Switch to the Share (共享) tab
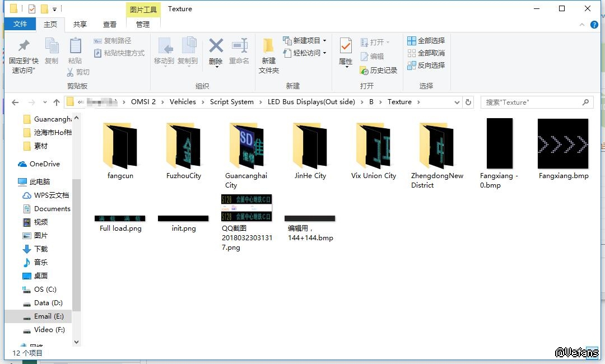Screen dimensions: 605x364 [x=80, y=24]
